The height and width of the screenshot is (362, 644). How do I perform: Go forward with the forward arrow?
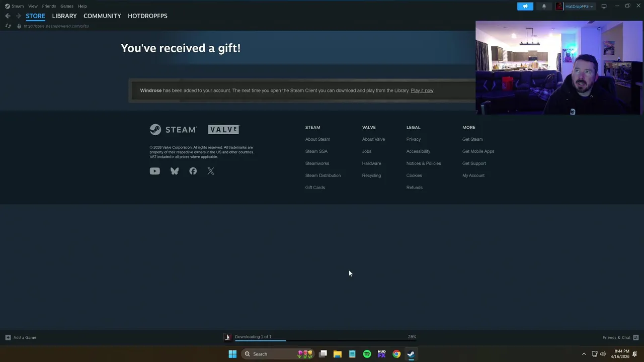tap(19, 16)
